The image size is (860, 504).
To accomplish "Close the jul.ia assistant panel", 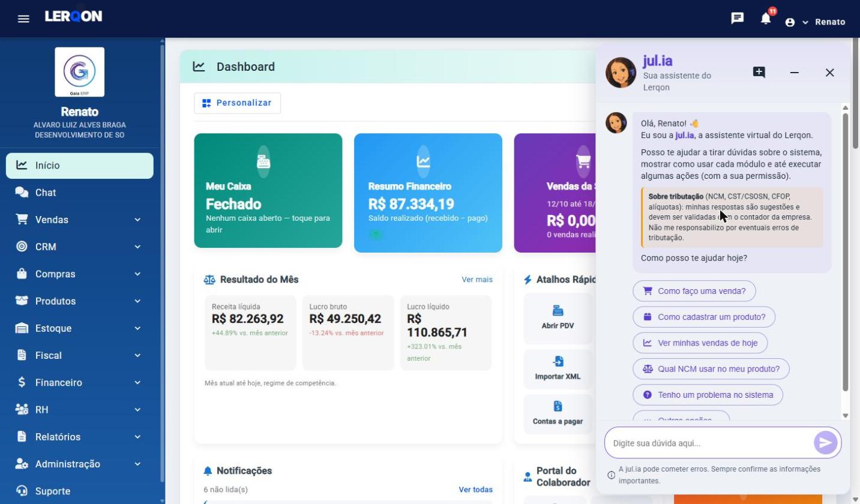I will click(830, 73).
